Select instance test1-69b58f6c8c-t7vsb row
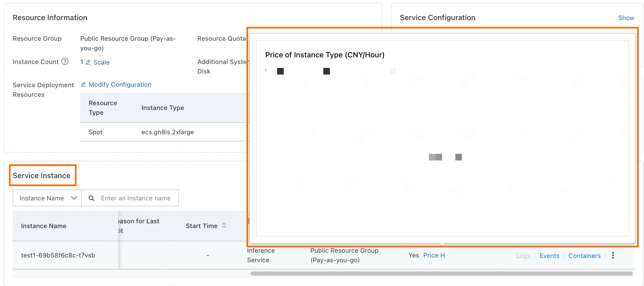Viewport: 644px width, 286px height. 58,255
